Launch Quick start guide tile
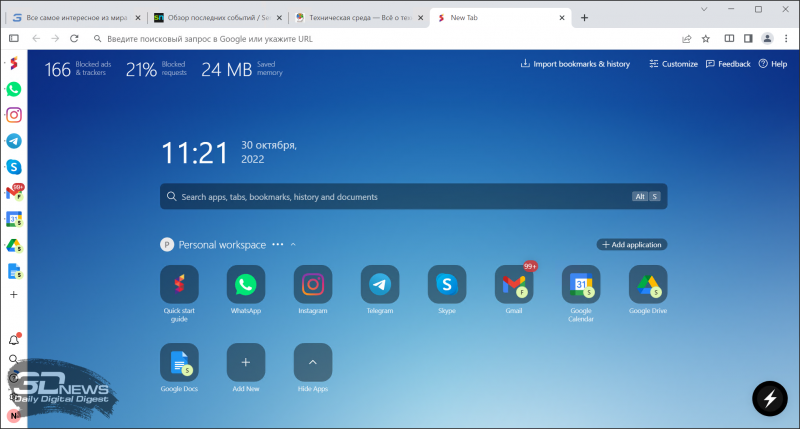The width and height of the screenshot is (800, 429). pos(179,284)
